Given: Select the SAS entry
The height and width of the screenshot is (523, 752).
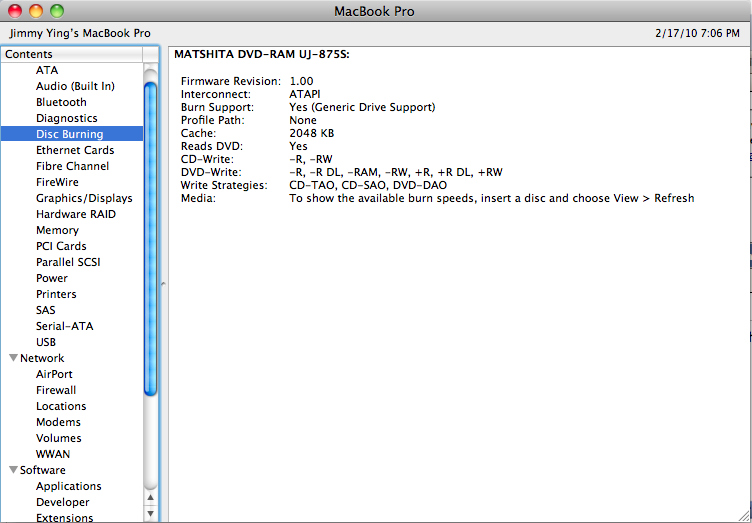Looking at the screenshot, I should 46,310.
